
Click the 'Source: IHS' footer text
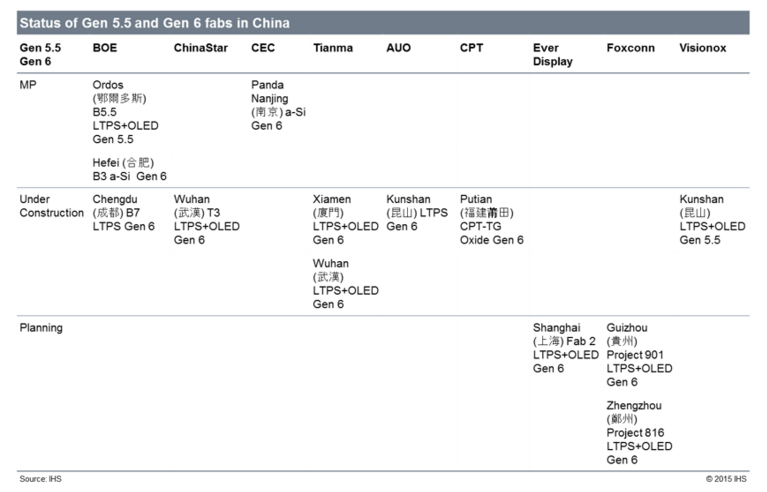[x=41, y=479]
